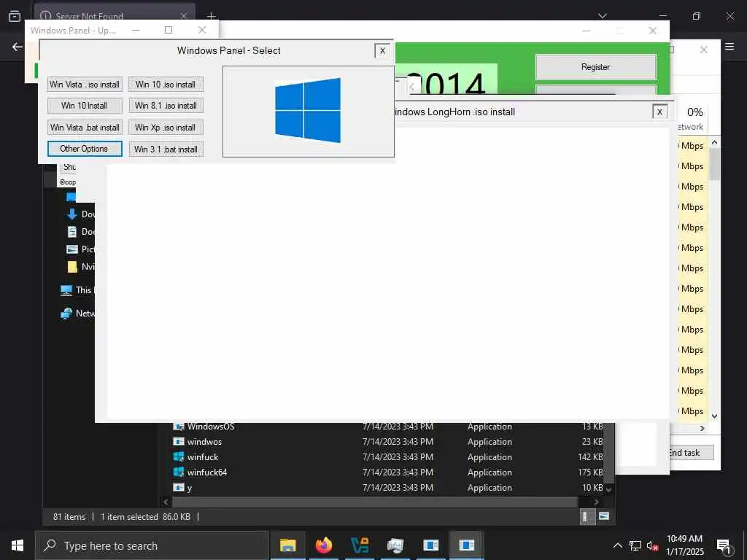747x560 pixels.
Task: Click the Win Vista .iso install button
Action: [x=85, y=85]
